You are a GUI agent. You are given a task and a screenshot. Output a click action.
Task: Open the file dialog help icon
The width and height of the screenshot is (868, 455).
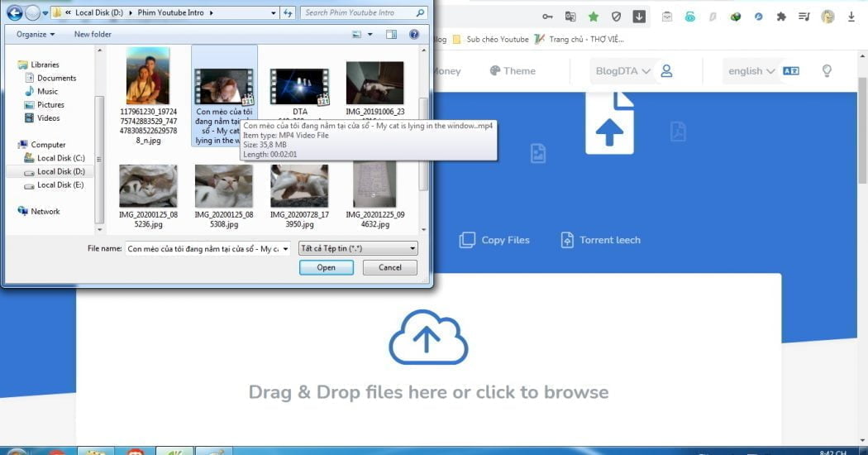click(x=413, y=35)
